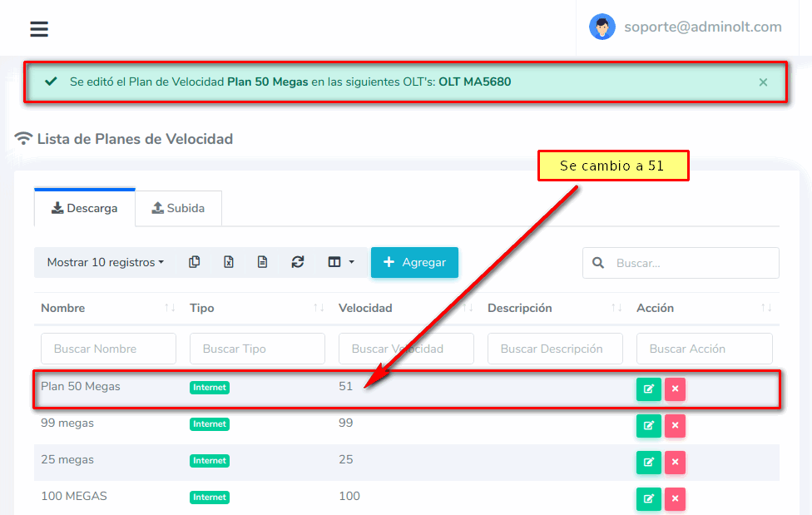
Task: Click the Buscar Tipo filter field
Action: point(257,349)
